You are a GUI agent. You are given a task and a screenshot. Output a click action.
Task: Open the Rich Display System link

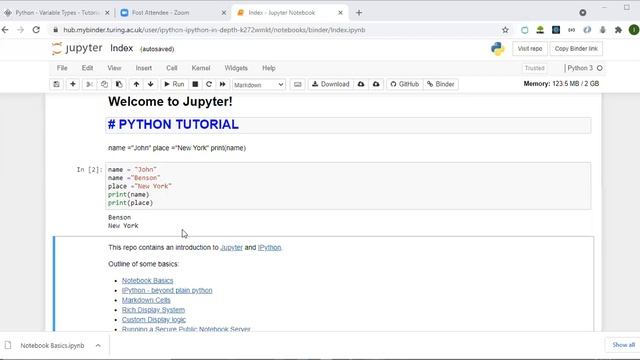coord(153,310)
